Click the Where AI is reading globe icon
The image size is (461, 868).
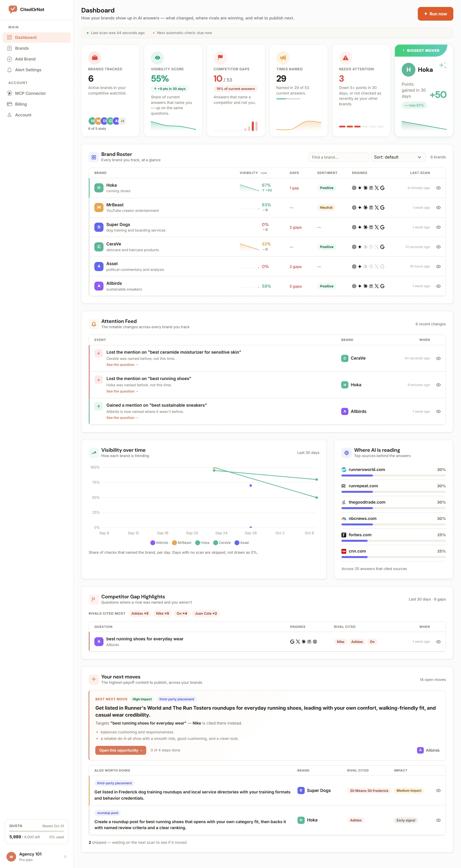coord(346,453)
